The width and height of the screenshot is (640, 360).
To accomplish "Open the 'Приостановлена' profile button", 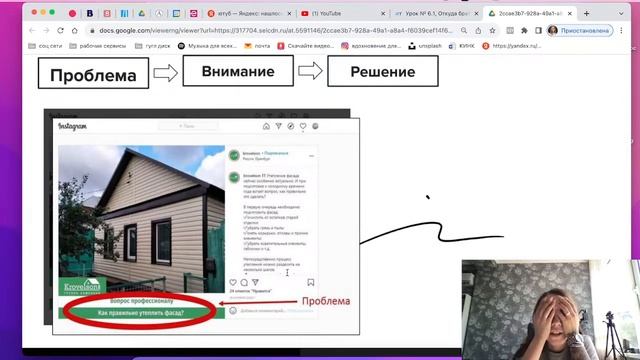I will [580, 30].
